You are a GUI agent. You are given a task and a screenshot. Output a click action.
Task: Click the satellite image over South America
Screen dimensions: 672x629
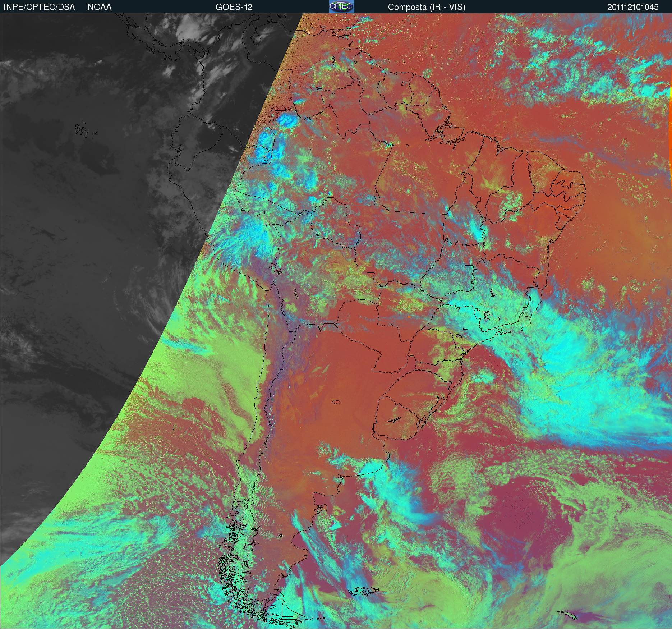coord(336,321)
